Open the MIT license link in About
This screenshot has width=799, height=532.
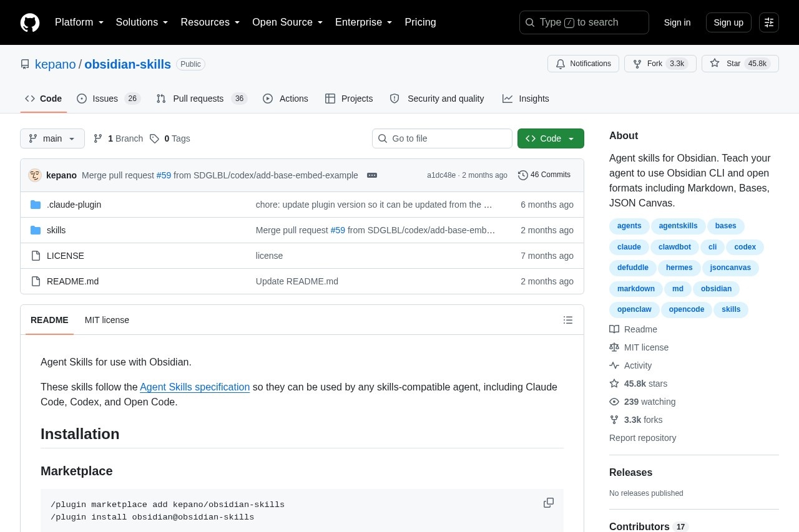pyautogui.click(x=639, y=347)
